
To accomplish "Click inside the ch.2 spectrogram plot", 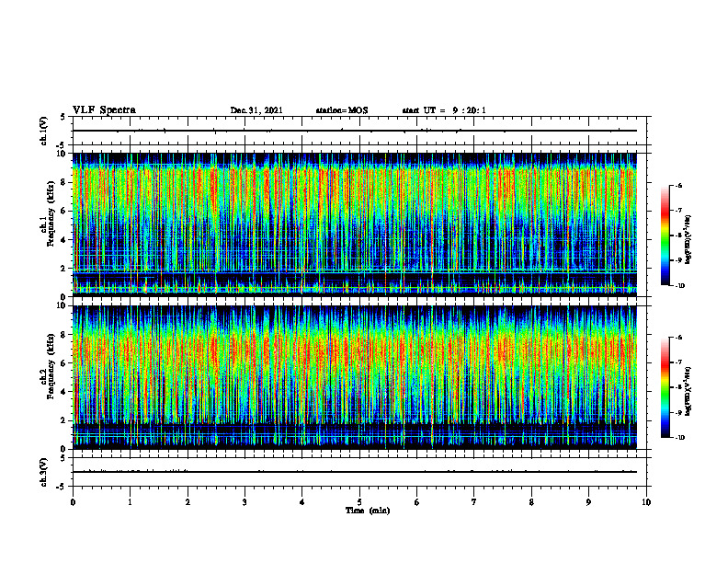I will 355,377.
